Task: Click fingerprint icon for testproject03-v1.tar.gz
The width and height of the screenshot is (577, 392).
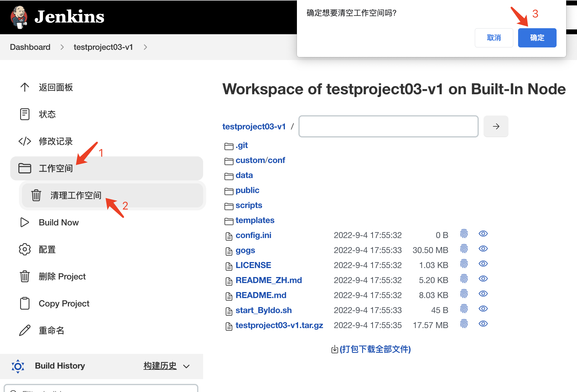Action: (464, 324)
